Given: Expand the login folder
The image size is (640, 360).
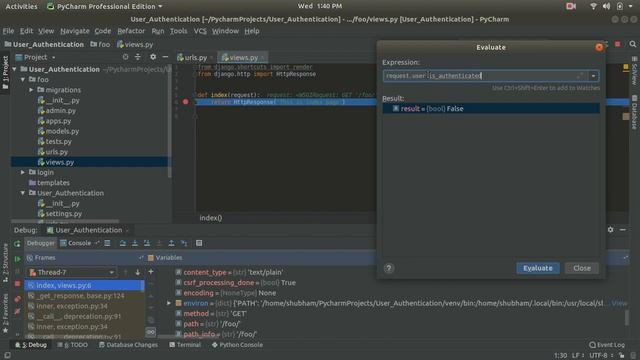Looking at the screenshot, I should [x=23, y=173].
